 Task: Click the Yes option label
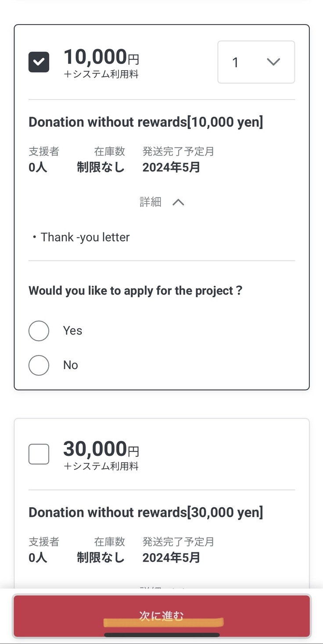pos(72,331)
